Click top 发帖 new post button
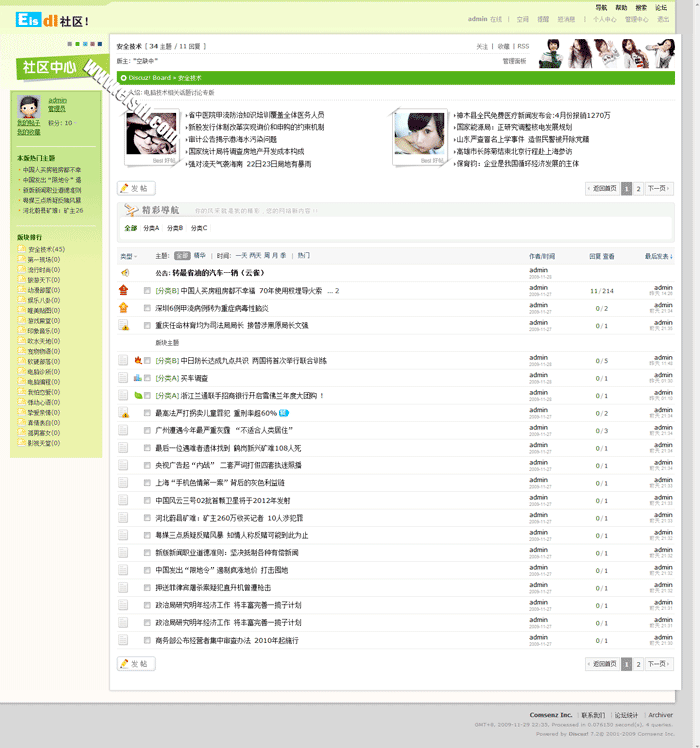 (136, 188)
